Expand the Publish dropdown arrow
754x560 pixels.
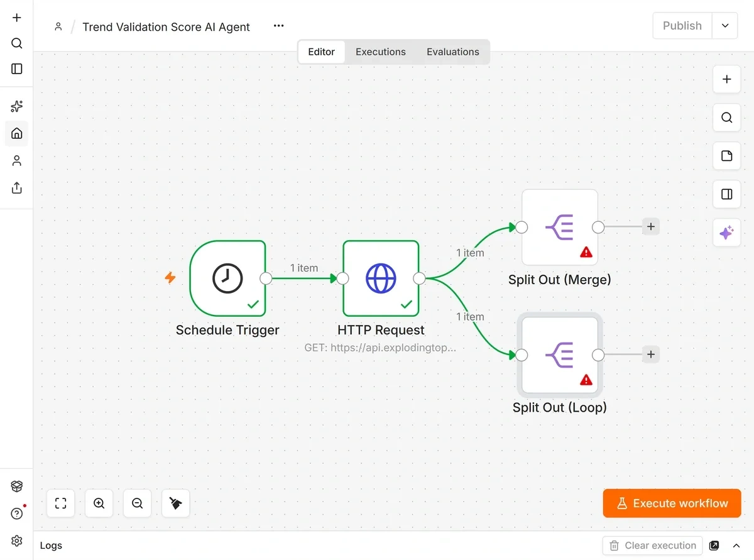[x=725, y=26]
